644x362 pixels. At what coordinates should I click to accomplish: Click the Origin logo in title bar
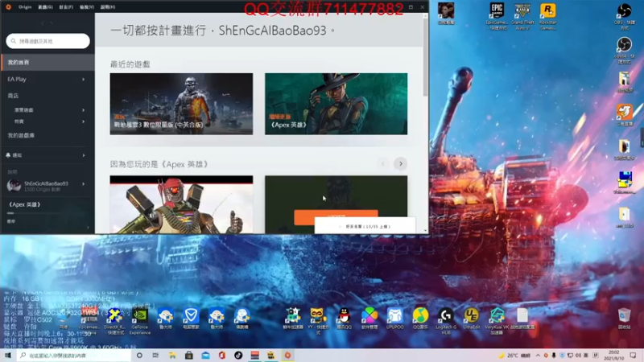coord(8,6)
